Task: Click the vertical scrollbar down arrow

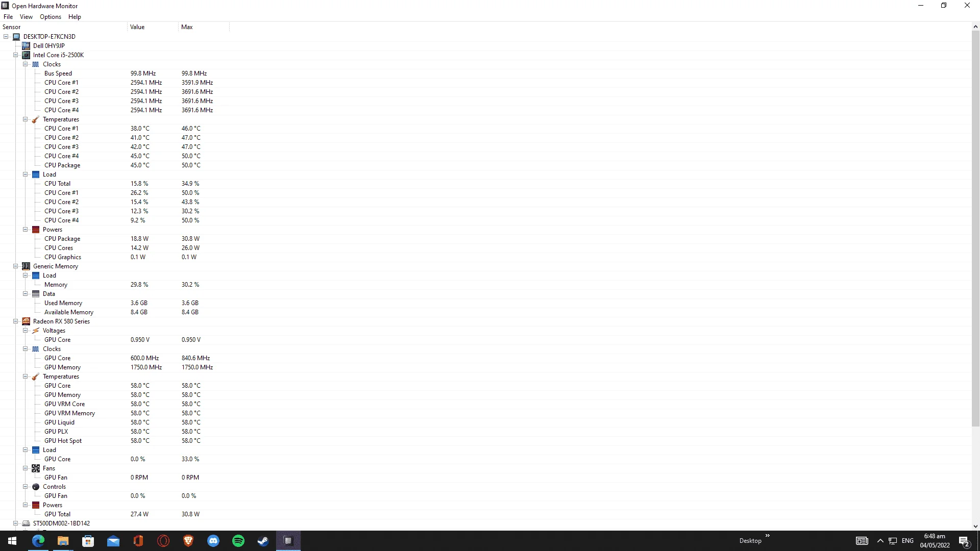Action: pos(975,526)
